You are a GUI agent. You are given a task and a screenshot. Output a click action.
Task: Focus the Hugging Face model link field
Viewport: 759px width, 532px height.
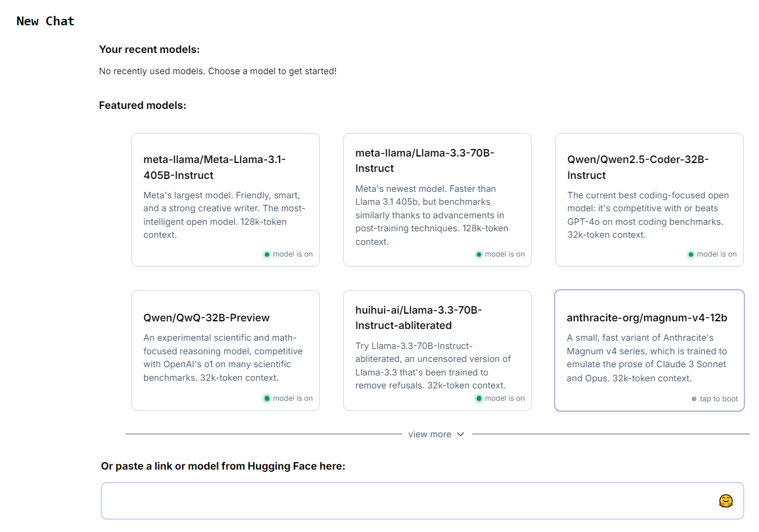pyautogui.click(x=422, y=501)
